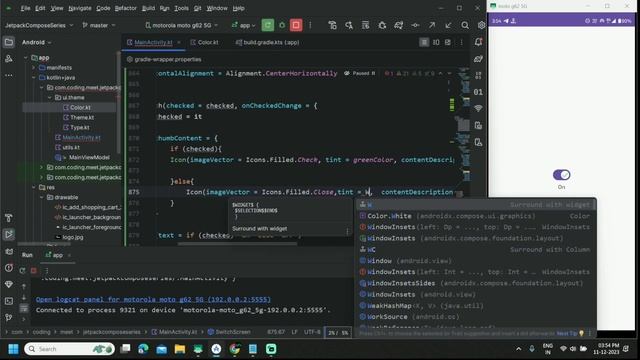Open Chrome from taskbar

click(x=234, y=349)
